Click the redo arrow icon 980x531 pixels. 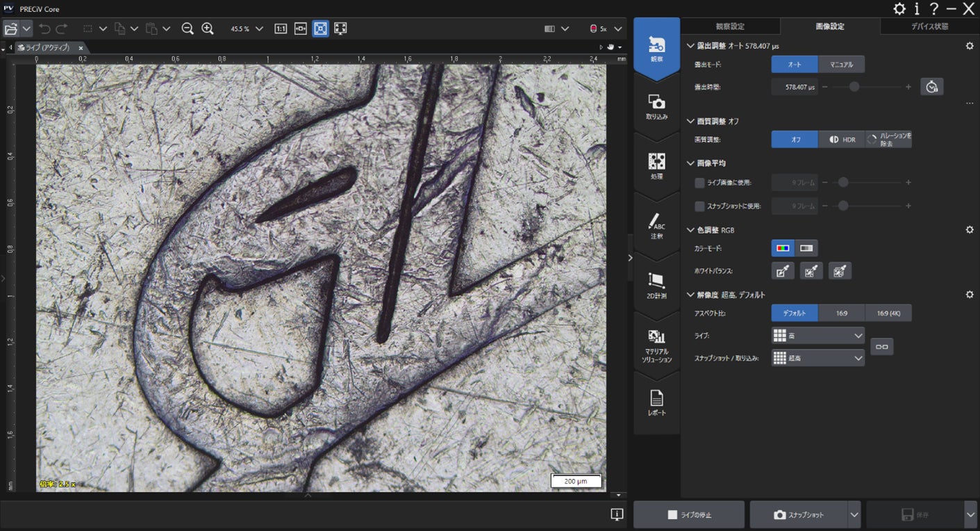pos(62,28)
